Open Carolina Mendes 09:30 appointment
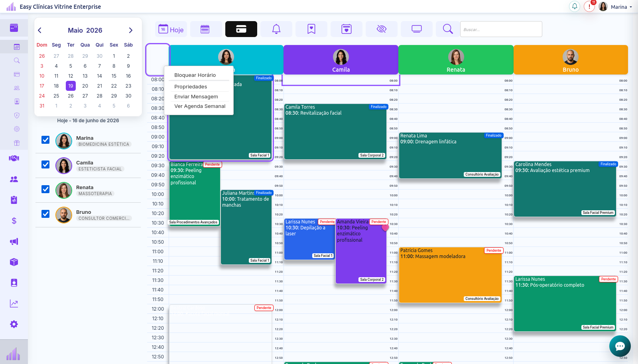Image resolution: width=638 pixels, height=364 pixels. point(565,189)
